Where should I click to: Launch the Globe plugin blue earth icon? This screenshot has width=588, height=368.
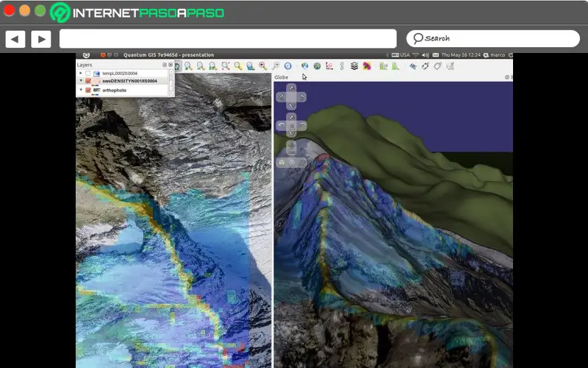(304, 66)
